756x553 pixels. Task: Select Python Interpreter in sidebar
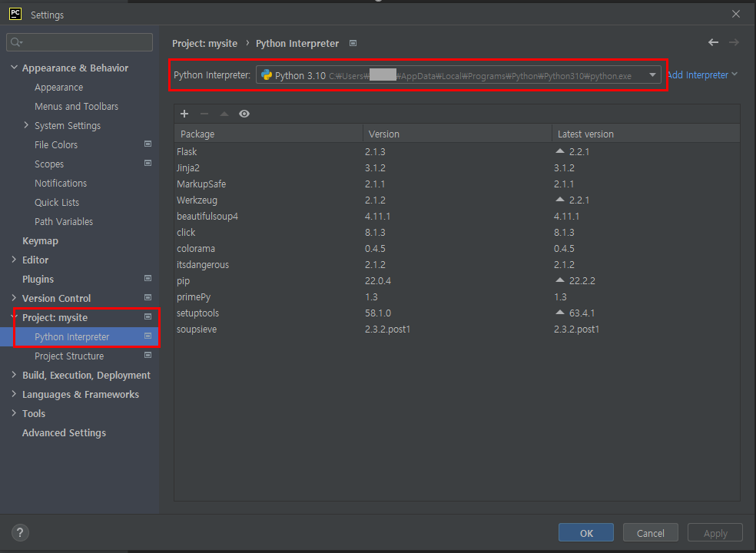[x=72, y=336]
